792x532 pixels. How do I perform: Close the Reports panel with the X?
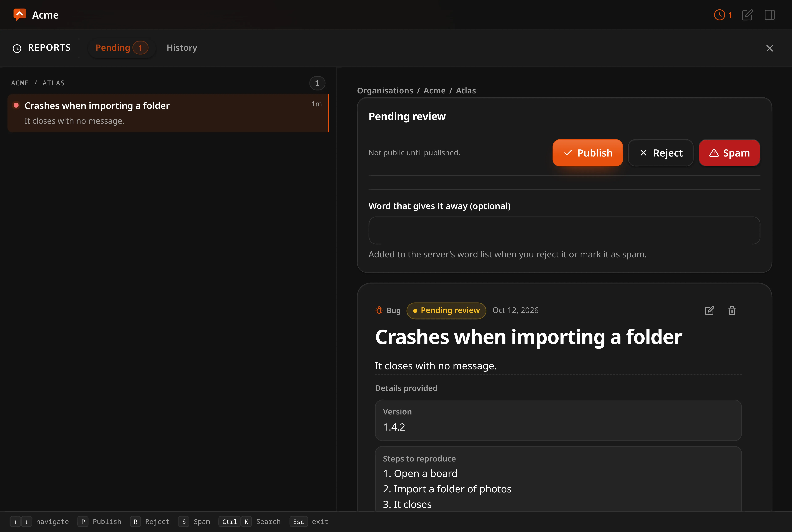[x=770, y=48]
